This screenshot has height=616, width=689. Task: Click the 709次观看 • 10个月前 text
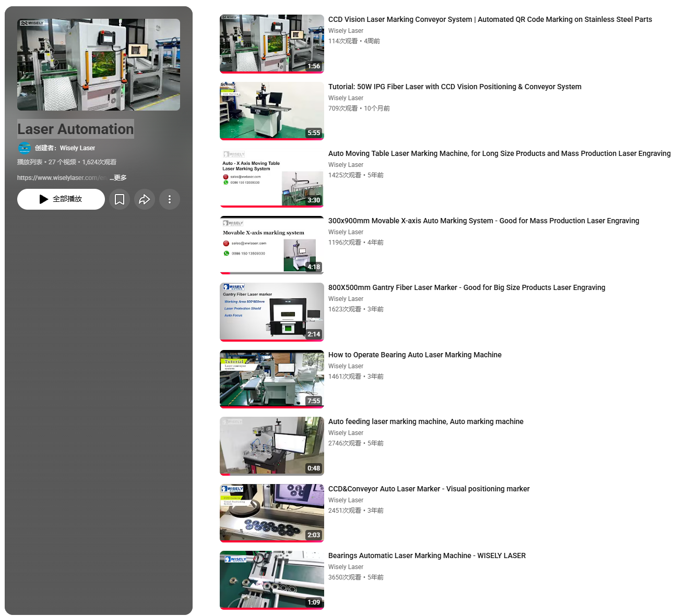click(359, 108)
